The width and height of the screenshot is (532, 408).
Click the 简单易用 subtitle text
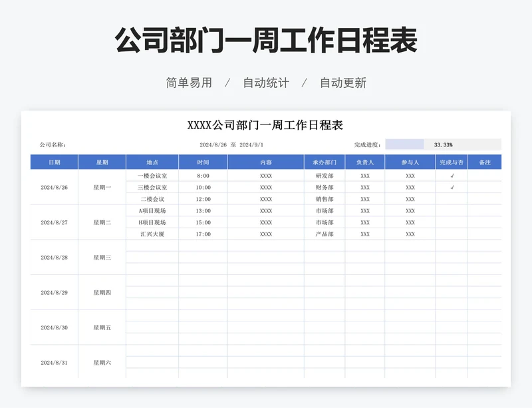[x=189, y=83]
